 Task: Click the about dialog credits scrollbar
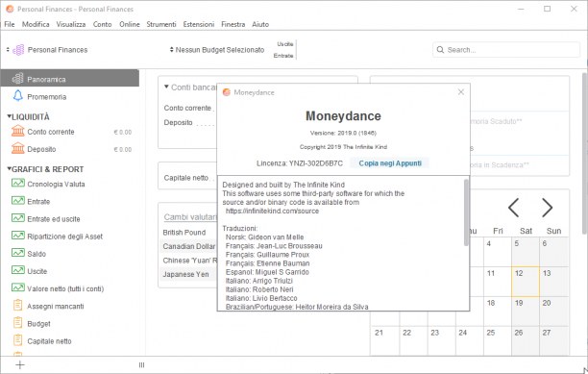pos(466,212)
